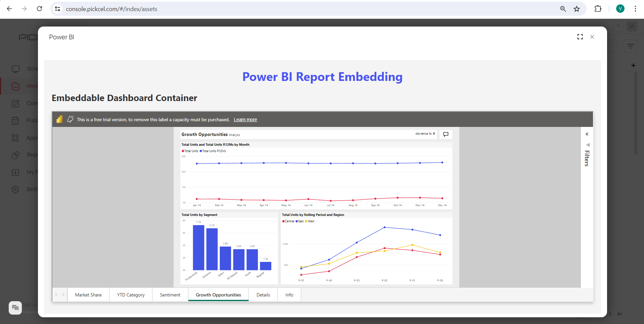Screen dimensions: 644x324
Task: Expand the Filters pane with the chevron
Action: coord(587,134)
